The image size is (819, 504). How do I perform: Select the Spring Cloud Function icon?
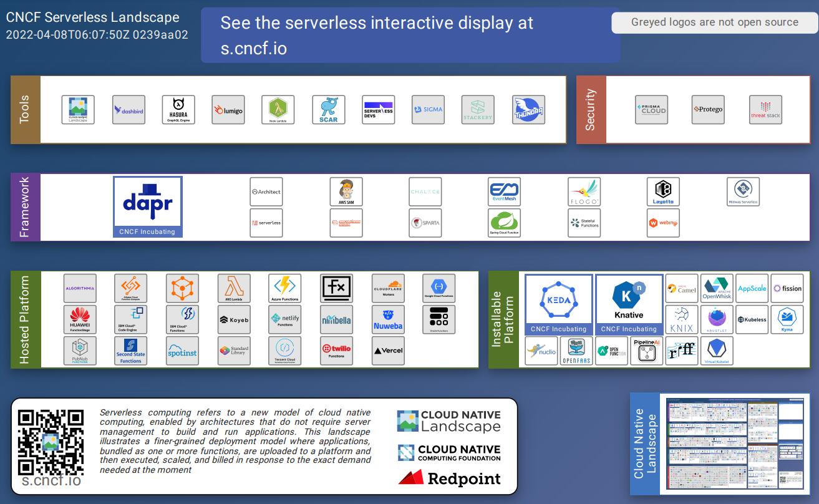504,223
